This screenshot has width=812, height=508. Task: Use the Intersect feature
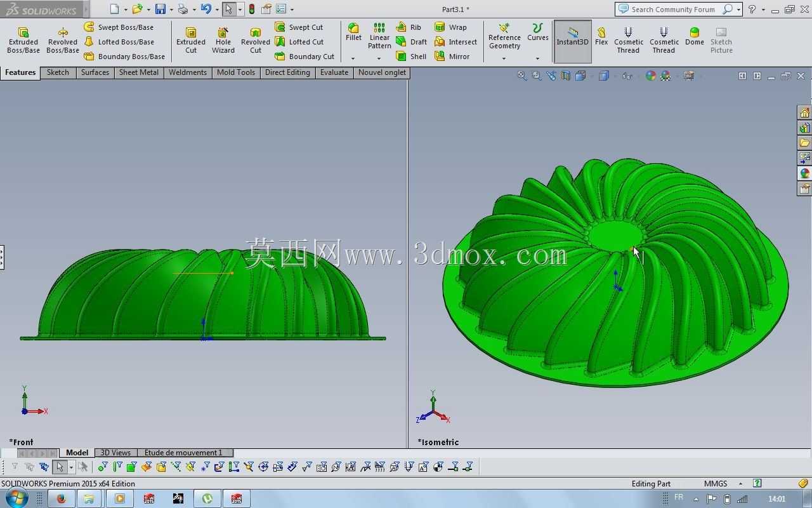point(455,42)
